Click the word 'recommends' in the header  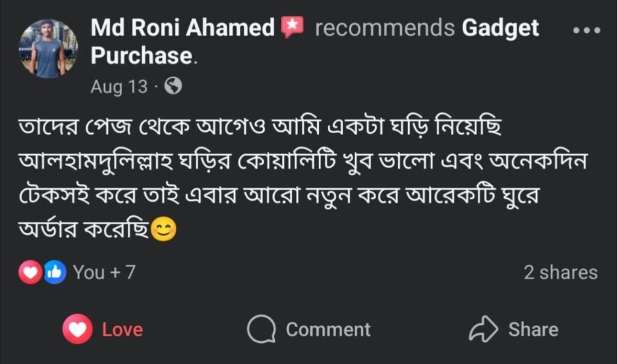pos(384,28)
